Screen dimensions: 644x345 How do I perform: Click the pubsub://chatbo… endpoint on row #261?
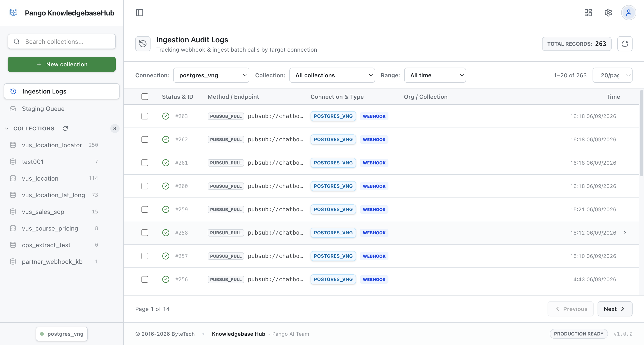tap(275, 163)
